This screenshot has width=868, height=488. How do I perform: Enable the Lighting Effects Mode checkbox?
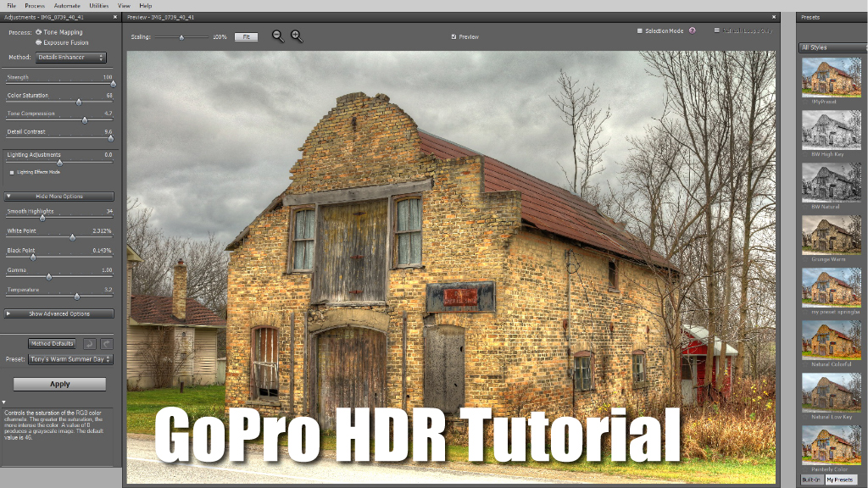coord(12,173)
